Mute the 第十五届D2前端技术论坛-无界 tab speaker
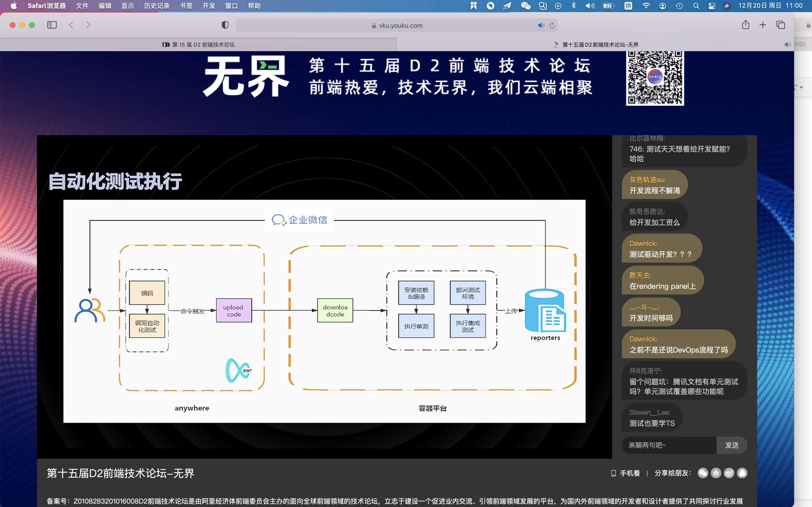 tap(787, 45)
